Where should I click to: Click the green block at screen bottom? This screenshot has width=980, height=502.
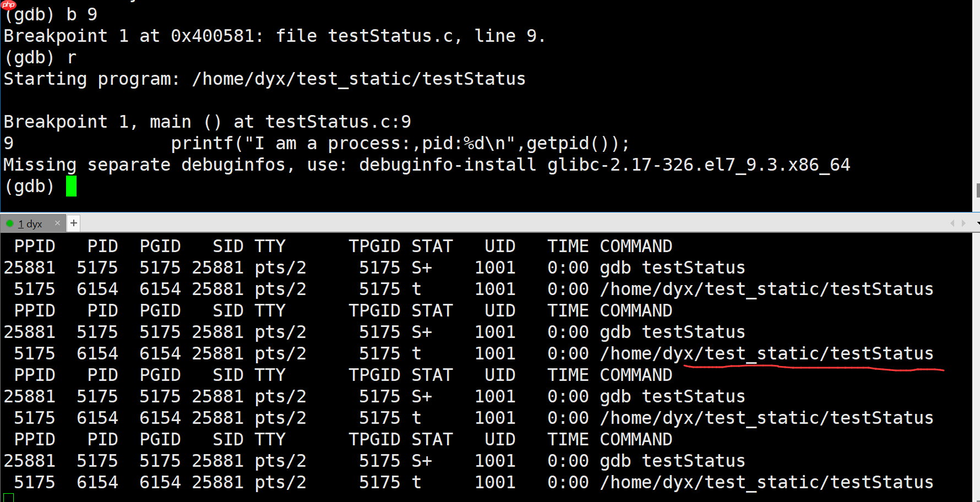click(8, 499)
